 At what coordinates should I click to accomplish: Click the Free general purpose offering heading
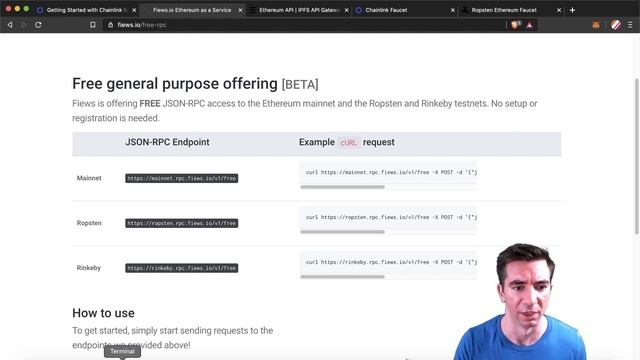click(195, 84)
